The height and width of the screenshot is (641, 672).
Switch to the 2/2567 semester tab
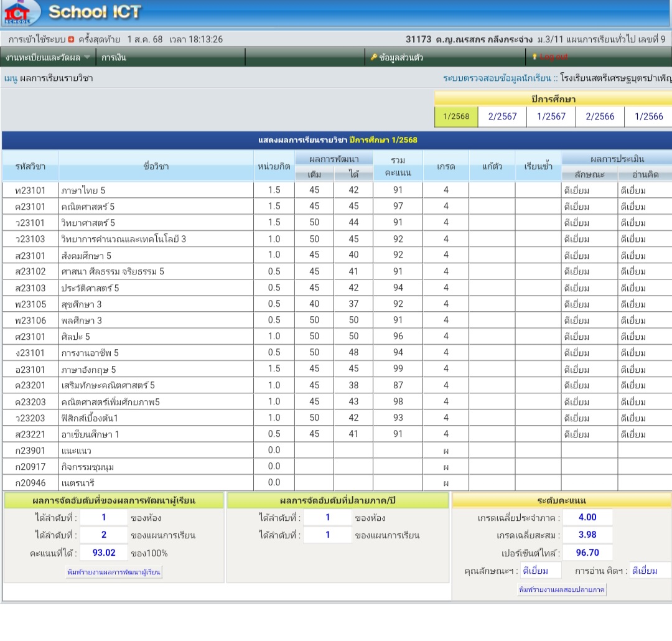(x=502, y=116)
